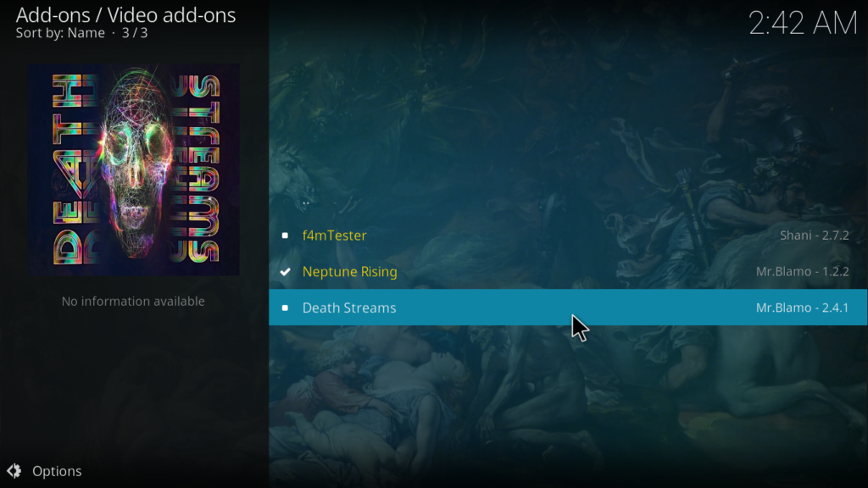Image resolution: width=868 pixels, height=488 pixels.
Task: Click the 'Add-ons / Video add-ons' breadcrumb title
Action: [125, 15]
